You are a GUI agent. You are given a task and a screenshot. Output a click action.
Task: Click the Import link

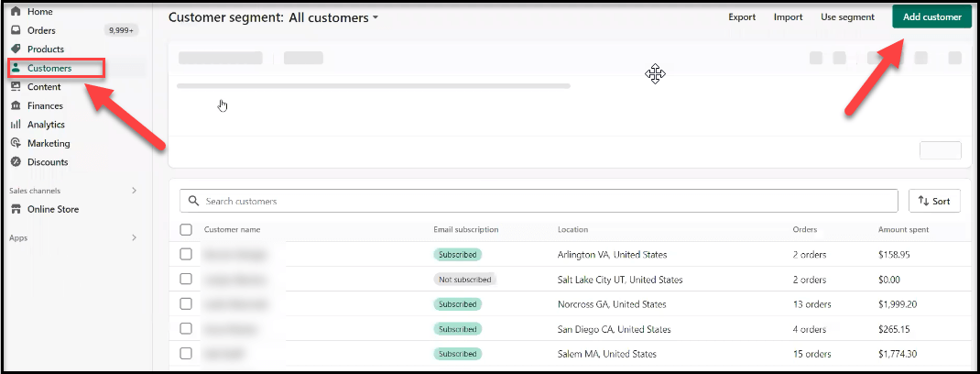click(789, 16)
